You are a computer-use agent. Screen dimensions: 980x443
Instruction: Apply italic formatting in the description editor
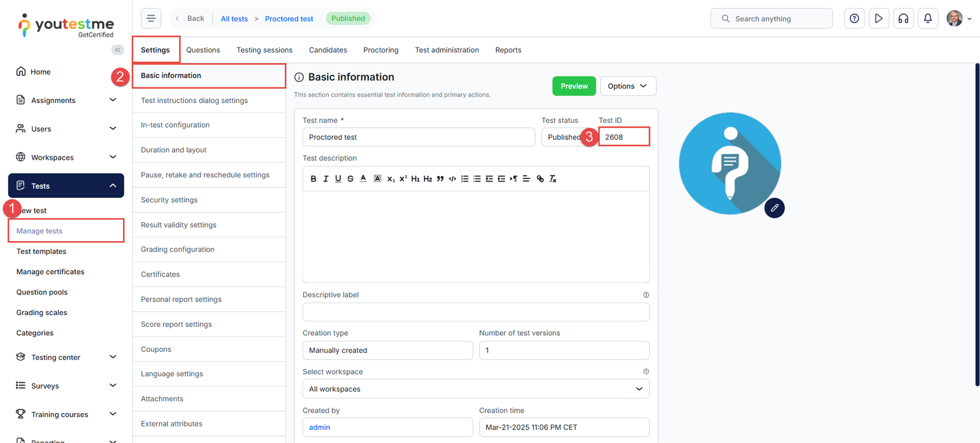326,179
